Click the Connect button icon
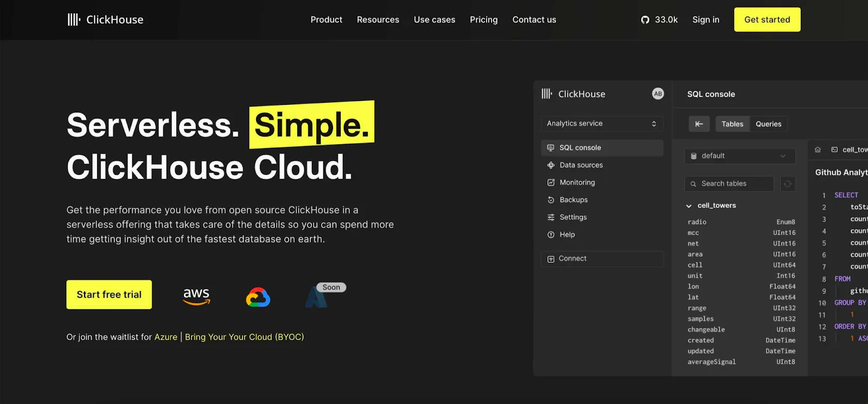Screen dimensions: 868x404 (x=551, y=259)
